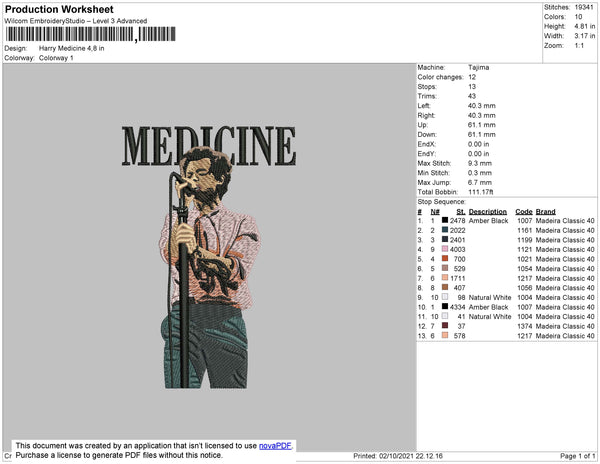Click thread code '1199' in stop row 3
This screenshot has height=464, width=600.
pyautogui.click(x=525, y=240)
